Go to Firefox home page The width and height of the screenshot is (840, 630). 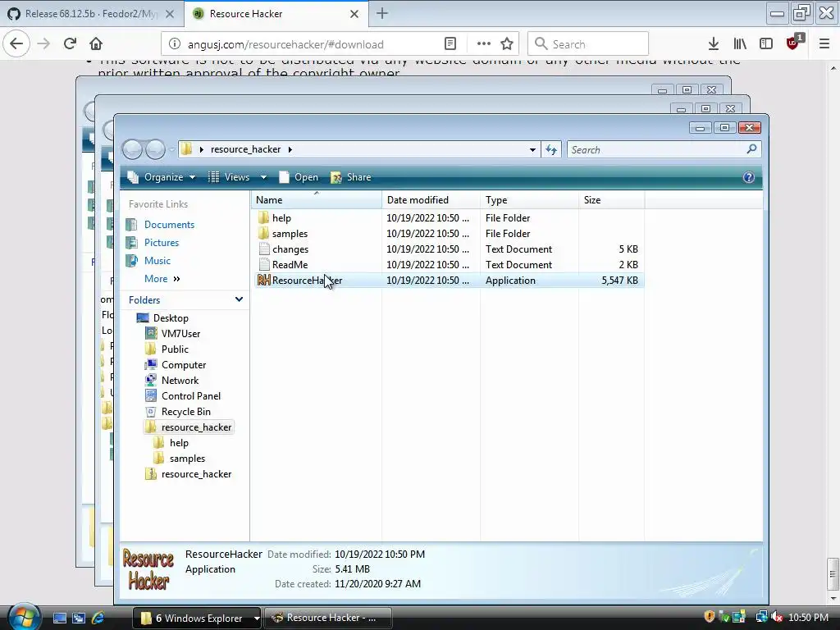coord(96,43)
